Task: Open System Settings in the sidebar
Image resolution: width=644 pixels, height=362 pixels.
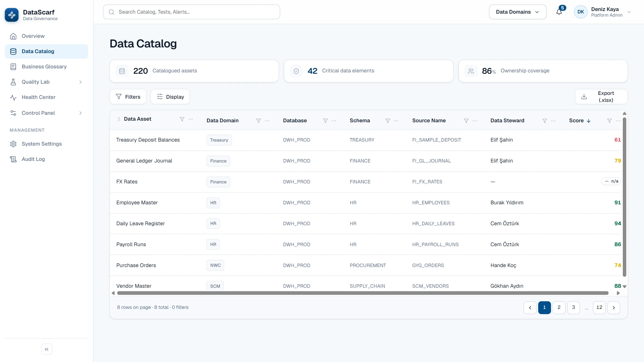Action: [x=46, y=144]
